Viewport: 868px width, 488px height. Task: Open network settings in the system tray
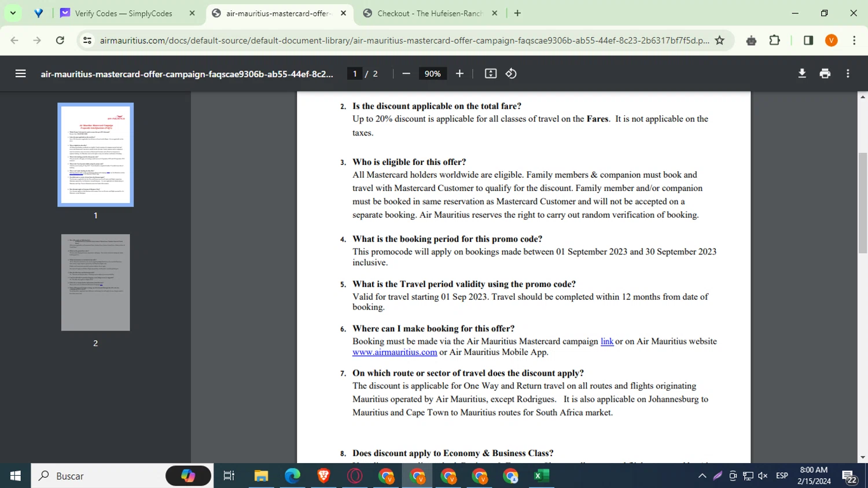coord(748,476)
